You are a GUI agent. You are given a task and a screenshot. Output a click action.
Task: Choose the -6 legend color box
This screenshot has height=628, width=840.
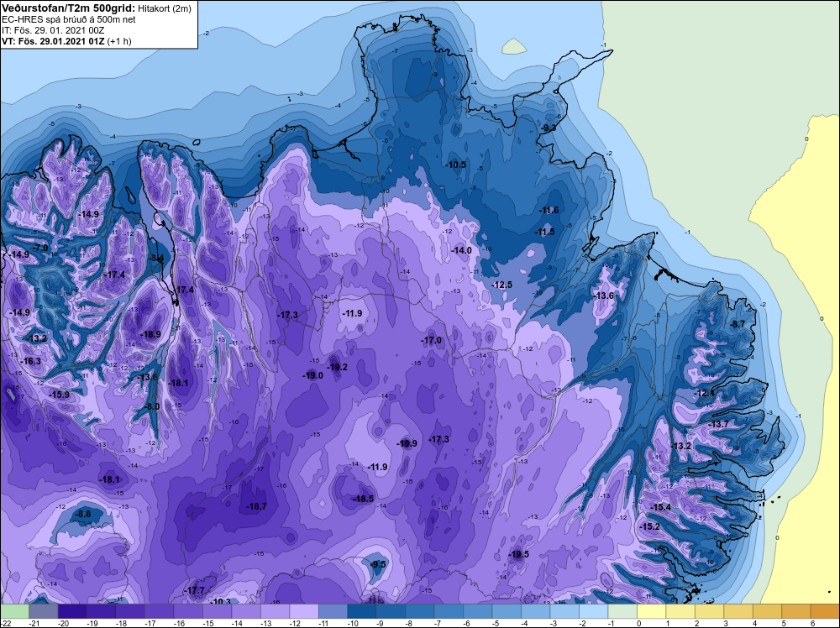click(477, 611)
